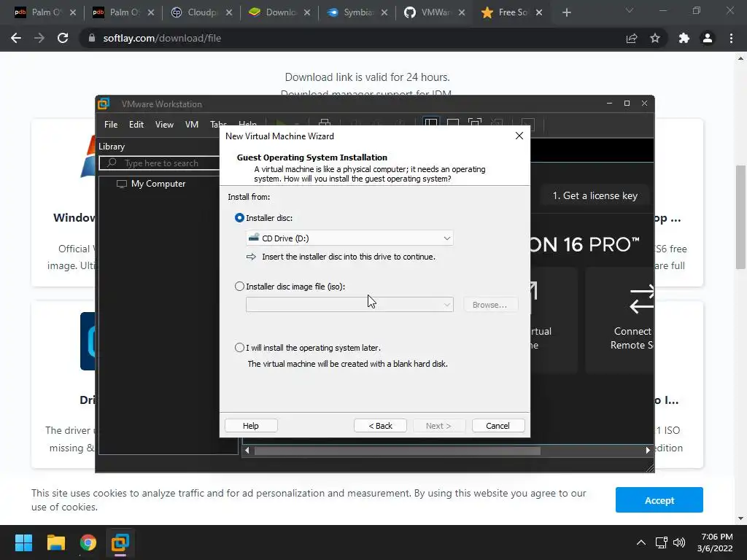747x560 pixels.
Task: Bookmark this page with the star icon
Action: click(x=655, y=38)
